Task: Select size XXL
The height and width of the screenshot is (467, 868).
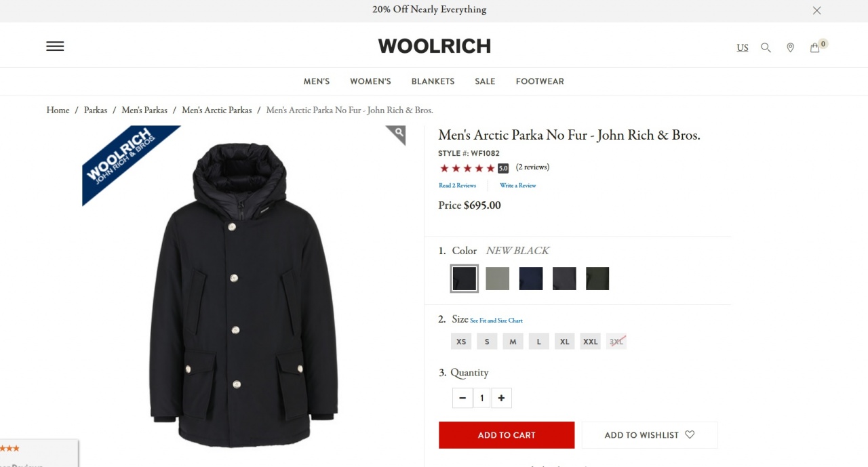Action: (591, 342)
